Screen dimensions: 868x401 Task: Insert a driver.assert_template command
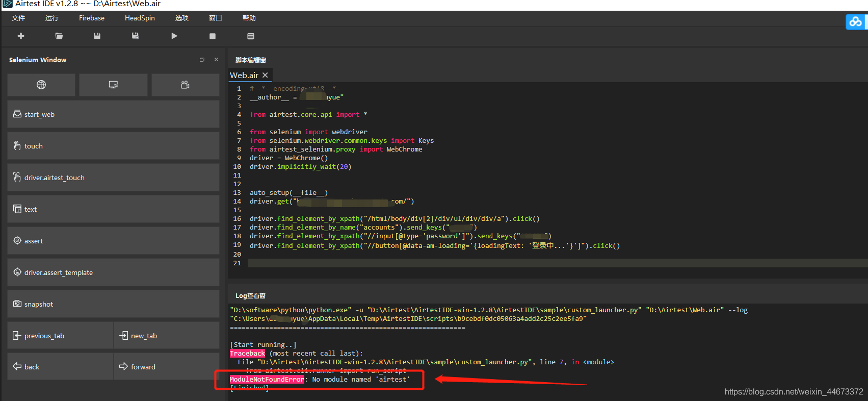coord(113,272)
